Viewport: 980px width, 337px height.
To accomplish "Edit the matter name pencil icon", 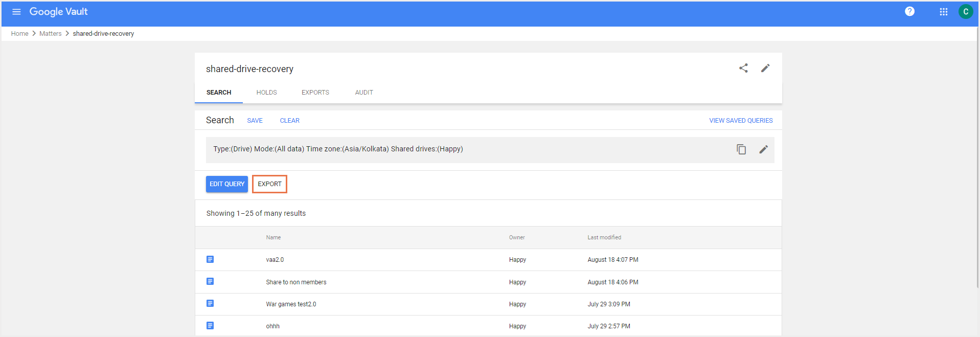I will pyautogui.click(x=765, y=68).
